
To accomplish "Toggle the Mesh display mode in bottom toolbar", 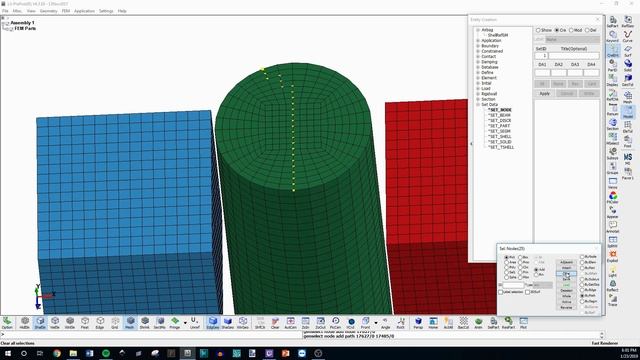I will [130, 322].
